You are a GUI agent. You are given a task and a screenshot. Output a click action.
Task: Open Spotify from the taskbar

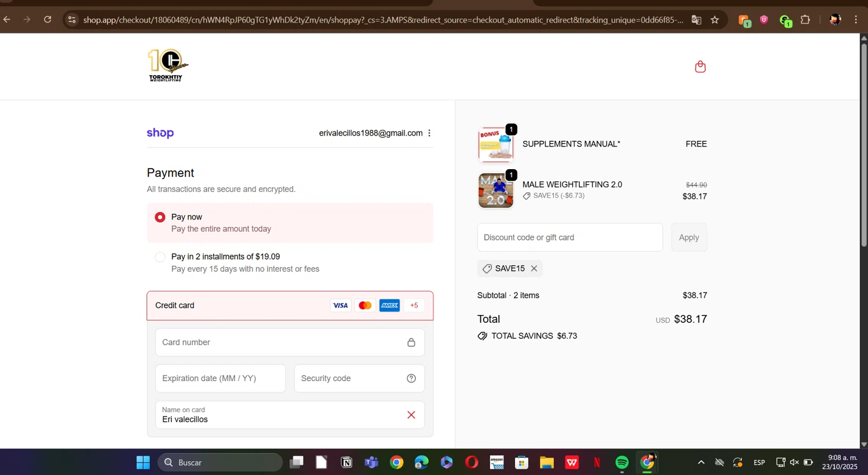[x=622, y=462]
